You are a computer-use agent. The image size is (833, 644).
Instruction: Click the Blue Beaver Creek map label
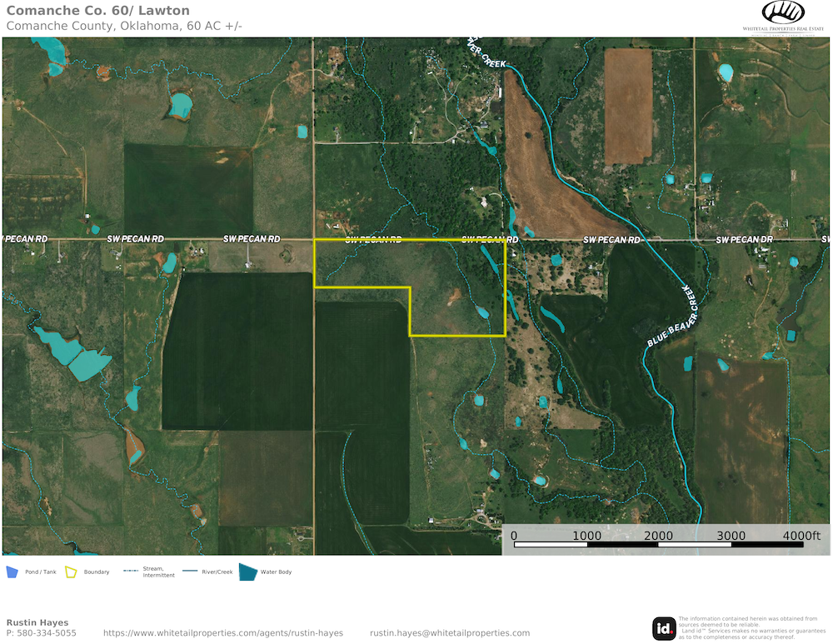click(x=671, y=317)
